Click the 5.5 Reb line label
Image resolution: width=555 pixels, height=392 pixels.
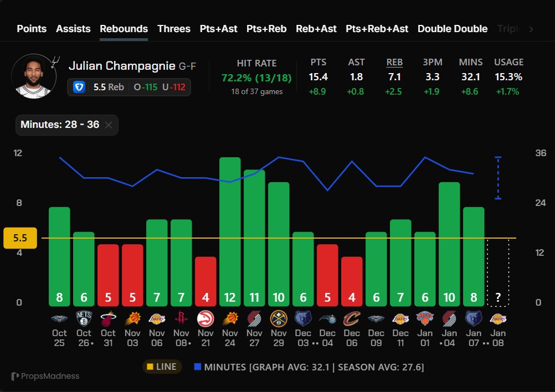click(109, 87)
